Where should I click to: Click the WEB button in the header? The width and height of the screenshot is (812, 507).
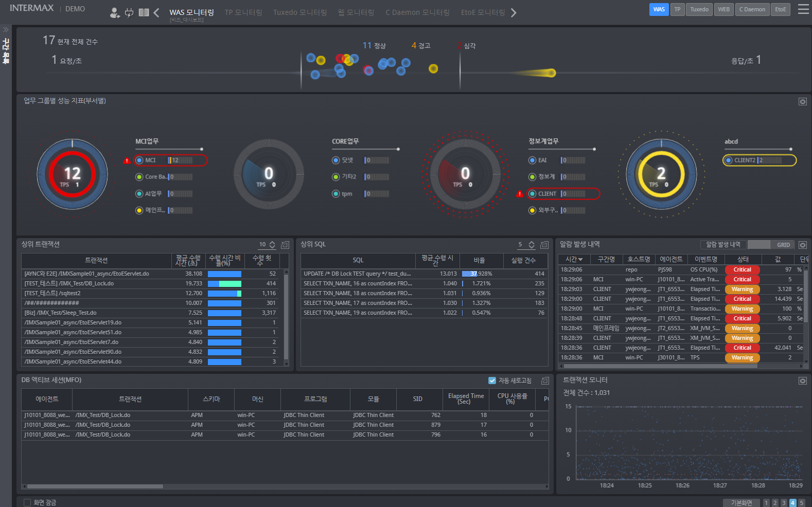(723, 9)
